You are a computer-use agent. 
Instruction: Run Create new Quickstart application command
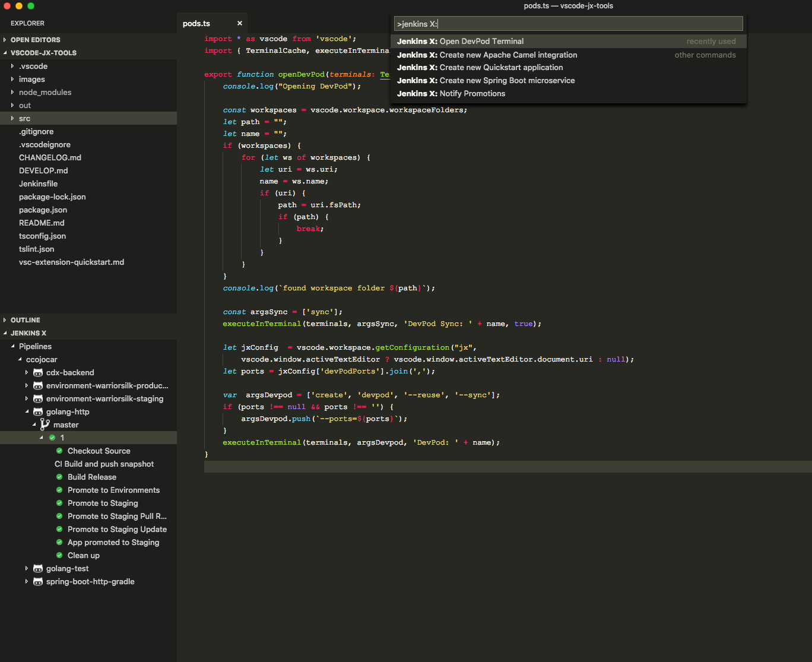569,68
